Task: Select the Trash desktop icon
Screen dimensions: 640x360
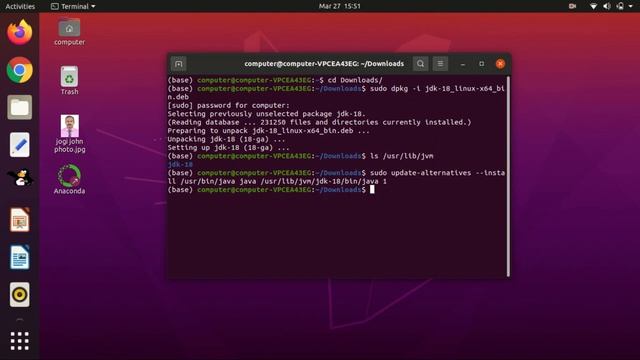Action: [69, 80]
